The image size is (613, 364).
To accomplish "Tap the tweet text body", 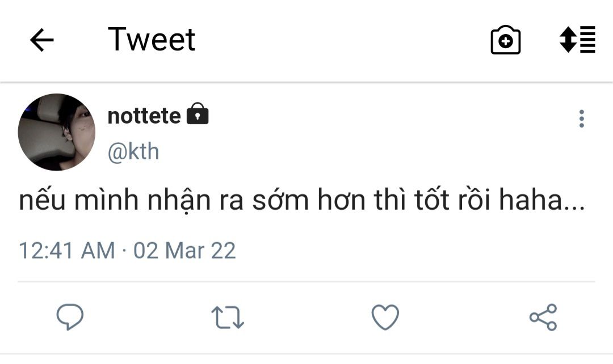I will [301, 202].
